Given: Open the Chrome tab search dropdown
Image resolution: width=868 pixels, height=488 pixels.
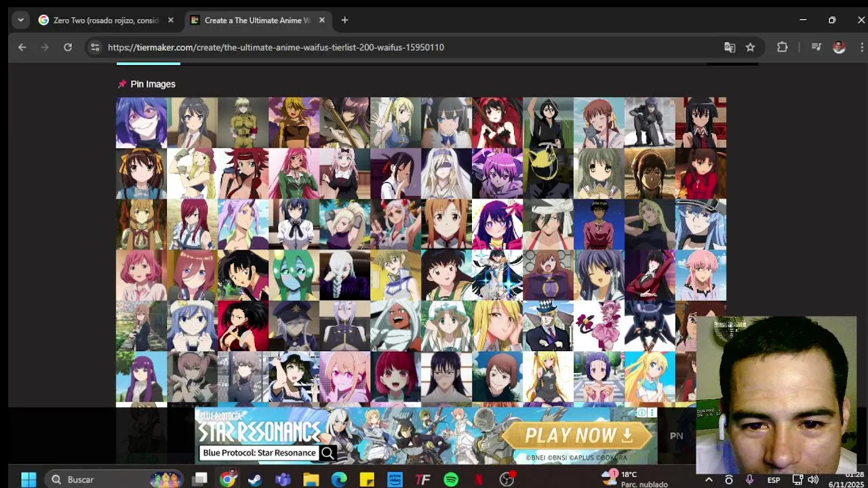Looking at the screenshot, I should coord(20,20).
